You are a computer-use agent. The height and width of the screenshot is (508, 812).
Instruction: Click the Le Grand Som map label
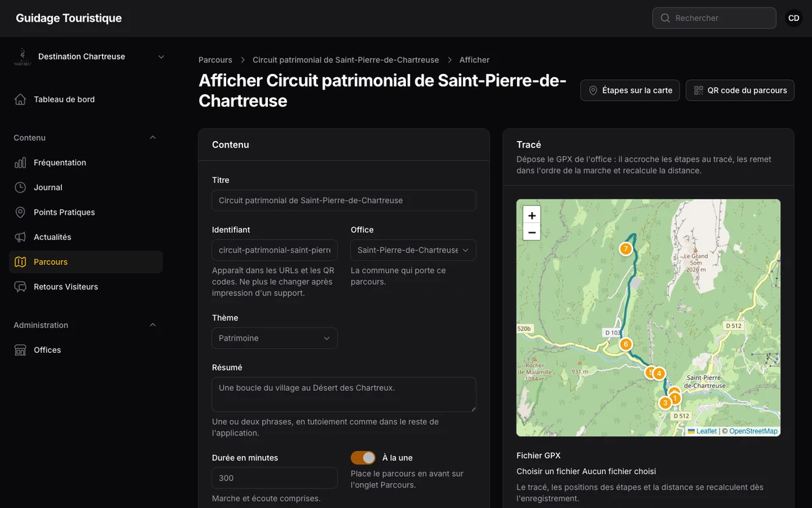click(695, 263)
